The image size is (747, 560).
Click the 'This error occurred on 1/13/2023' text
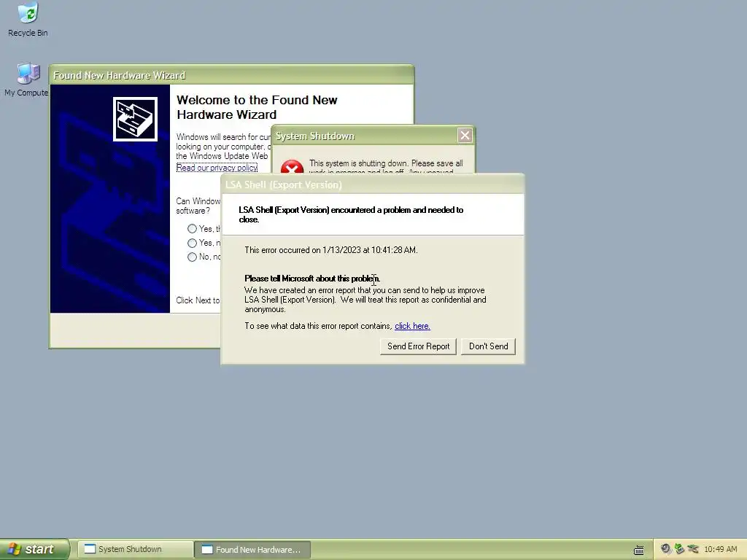tap(331, 250)
